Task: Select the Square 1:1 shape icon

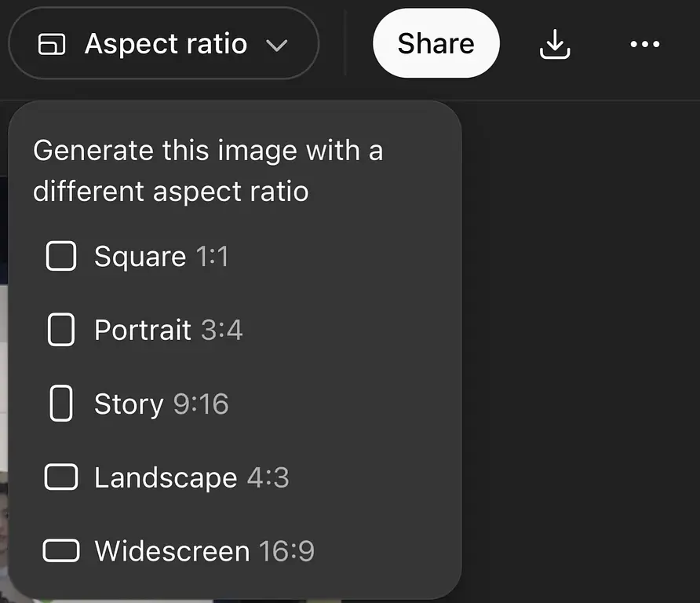Action: click(61, 255)
